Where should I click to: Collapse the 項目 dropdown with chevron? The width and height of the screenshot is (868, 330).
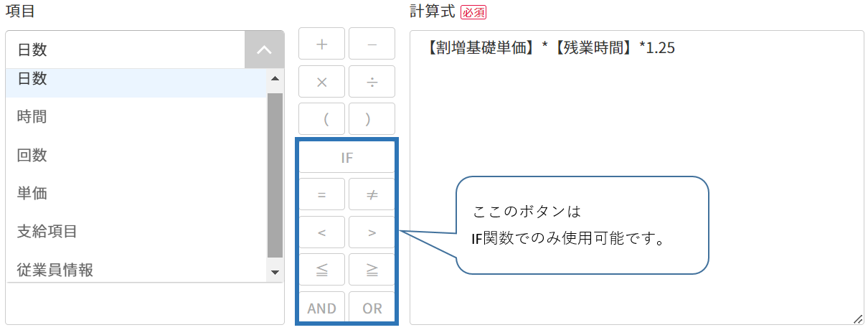click(264, 49)
